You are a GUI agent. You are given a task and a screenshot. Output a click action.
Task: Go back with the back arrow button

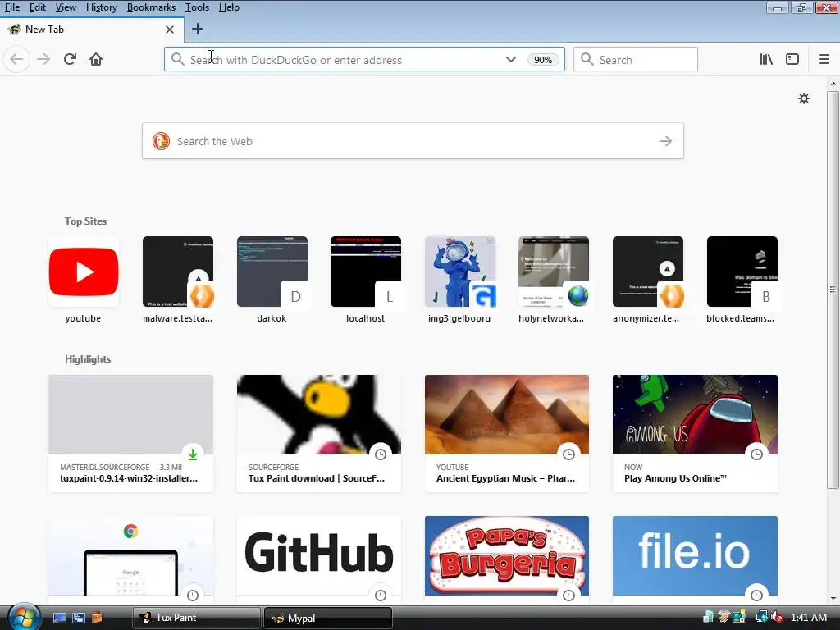pos(16,59)
